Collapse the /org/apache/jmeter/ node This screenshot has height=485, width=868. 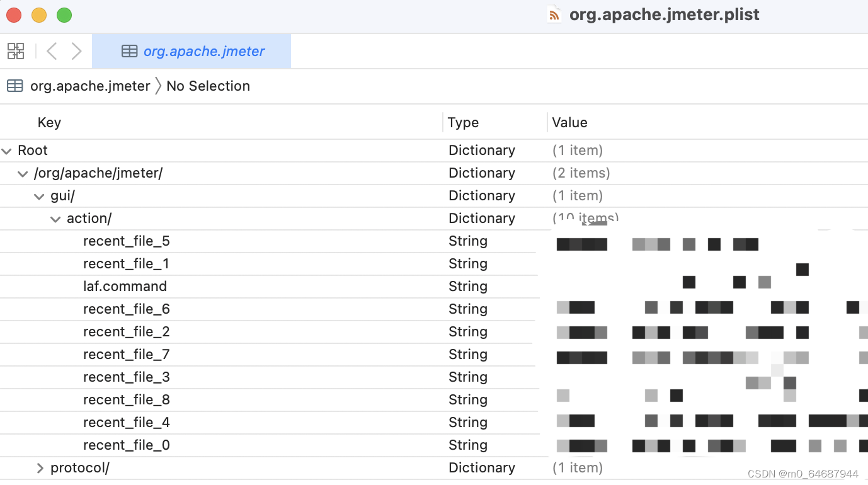pos(23,173)
